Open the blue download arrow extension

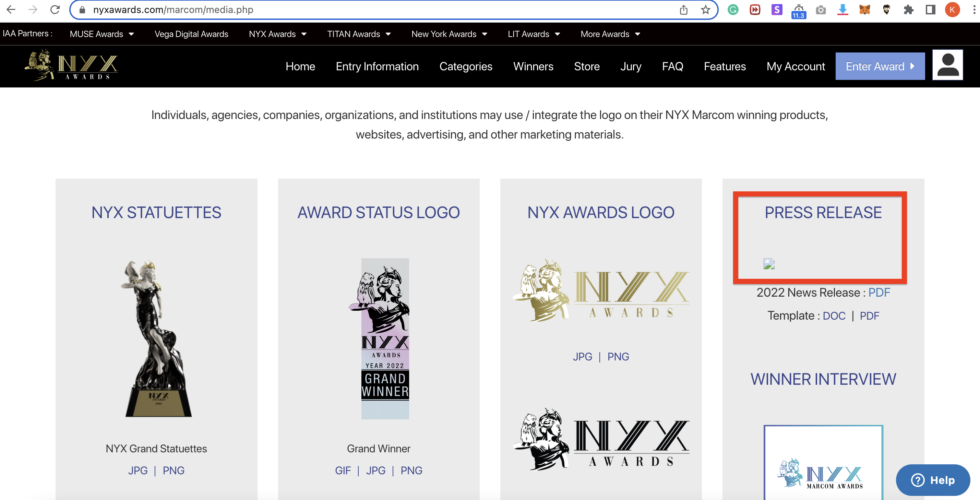pyautogui.click(x=842, y=10)
